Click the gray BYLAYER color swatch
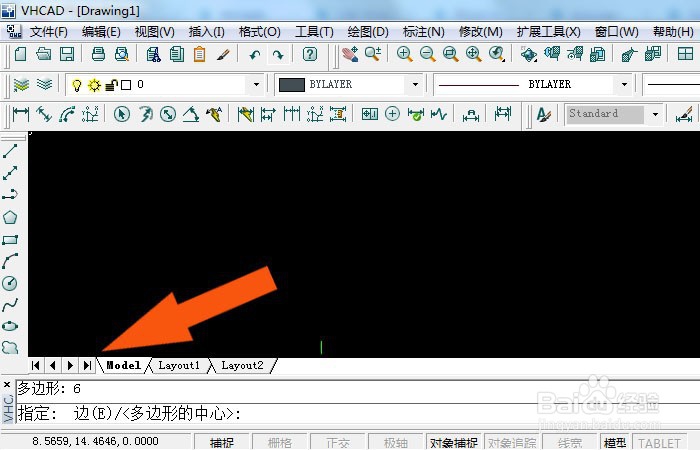The width and height of the screenshot is (700, 450). pos(292,84)
